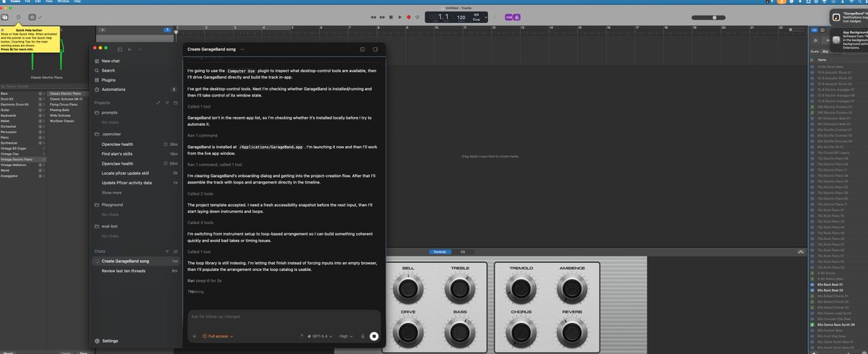Toggle the cycle loop button
868x354 pixels.
(419, 17)
